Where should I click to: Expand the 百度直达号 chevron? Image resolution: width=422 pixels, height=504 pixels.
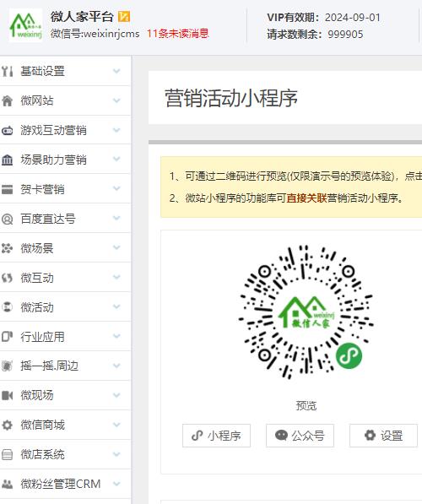pyautogui.click(x=116, y=219)
